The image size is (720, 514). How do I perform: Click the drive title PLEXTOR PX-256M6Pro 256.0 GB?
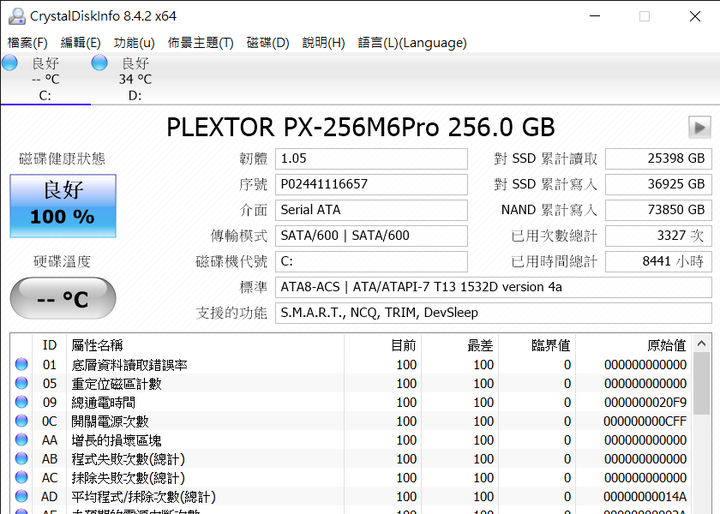click(360, 127)
